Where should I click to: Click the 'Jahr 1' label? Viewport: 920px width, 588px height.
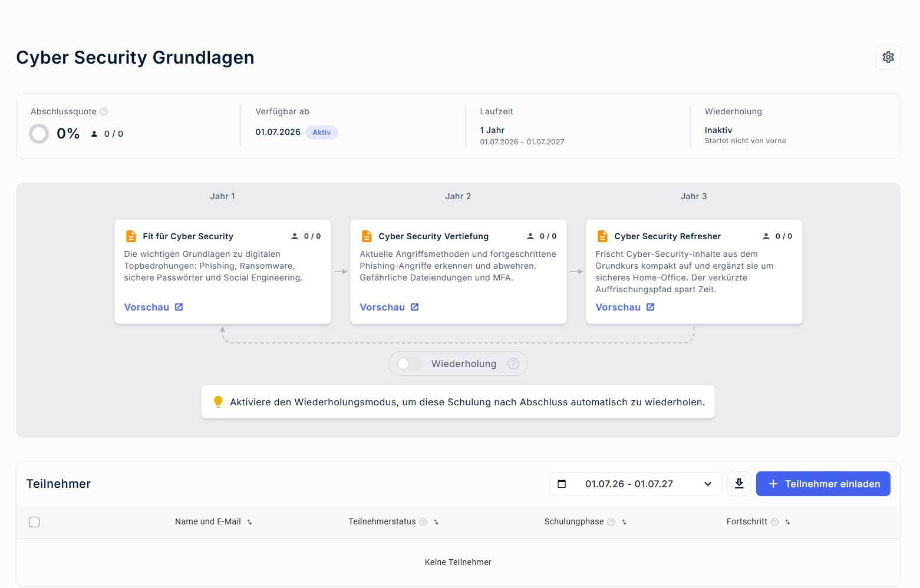pos(222,196)
